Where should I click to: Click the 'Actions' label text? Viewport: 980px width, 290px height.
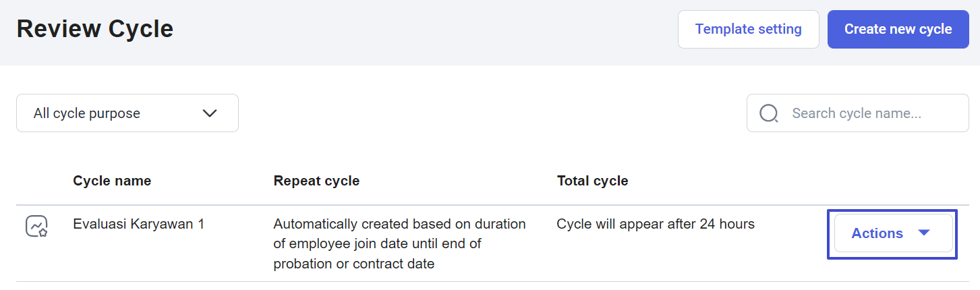877,233
